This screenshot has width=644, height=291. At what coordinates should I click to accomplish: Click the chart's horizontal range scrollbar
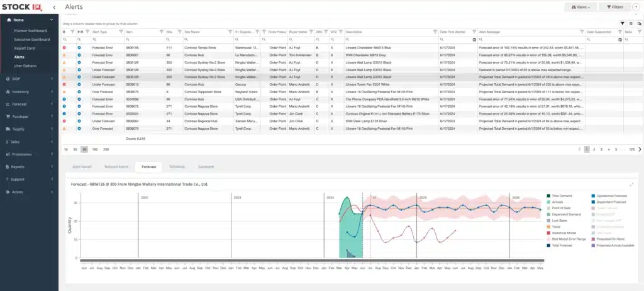tap(312, 261)
